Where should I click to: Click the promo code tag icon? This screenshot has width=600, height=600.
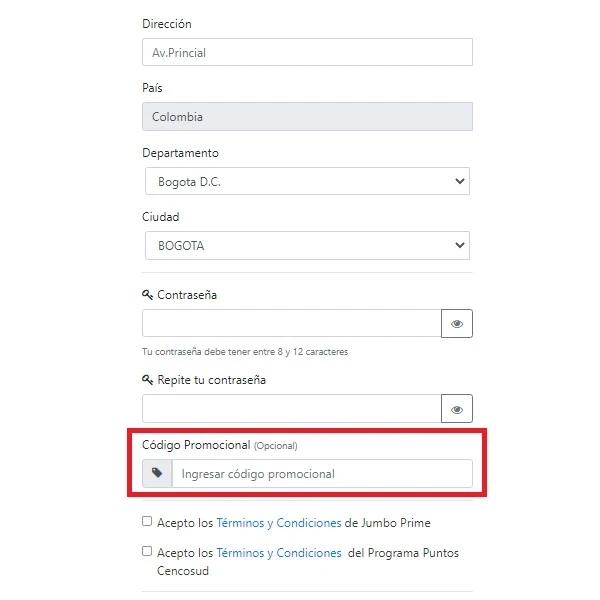157,473
